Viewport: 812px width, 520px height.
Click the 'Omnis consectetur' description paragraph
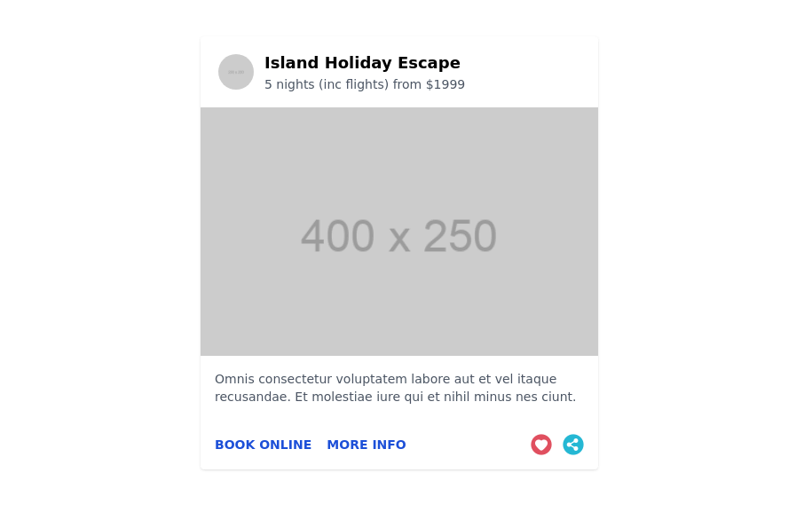(x=395, y=388)
